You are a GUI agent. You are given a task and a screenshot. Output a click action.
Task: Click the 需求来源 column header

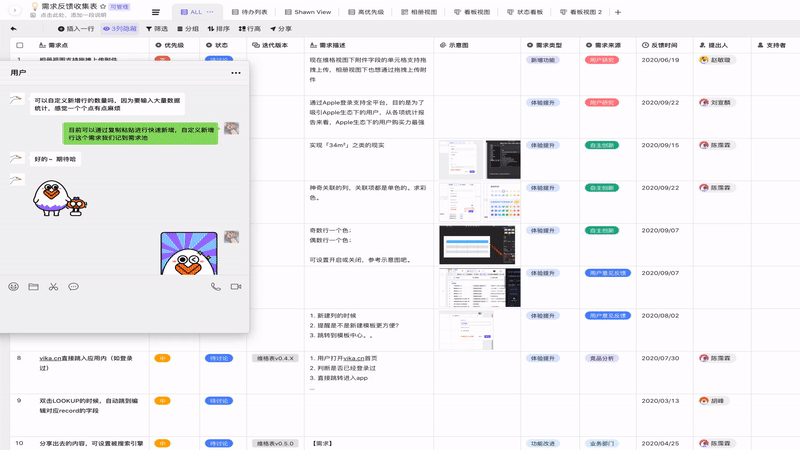coord(608,45)
